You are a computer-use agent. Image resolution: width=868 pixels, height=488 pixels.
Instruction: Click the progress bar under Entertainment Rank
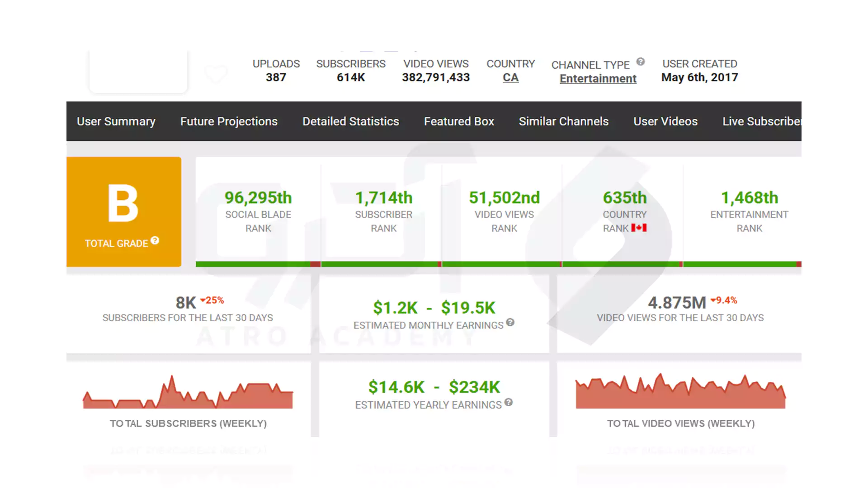pos(742,264)
